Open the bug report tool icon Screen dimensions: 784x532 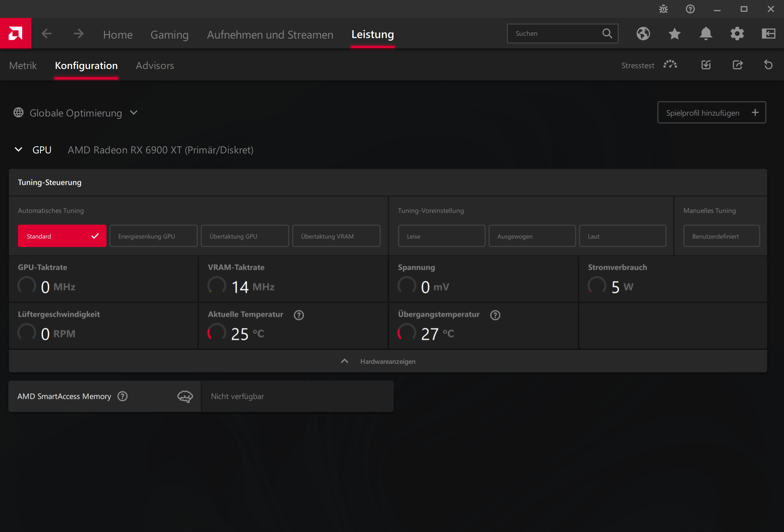[663, 9]
